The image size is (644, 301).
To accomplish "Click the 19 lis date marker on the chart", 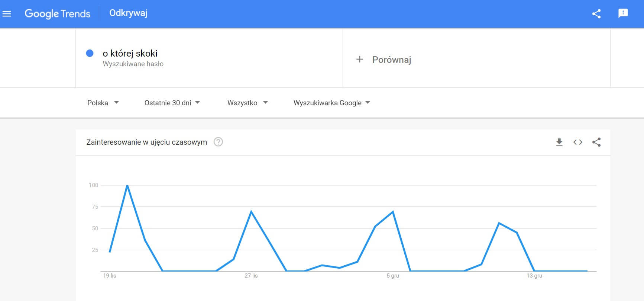I will click(110, 275).
